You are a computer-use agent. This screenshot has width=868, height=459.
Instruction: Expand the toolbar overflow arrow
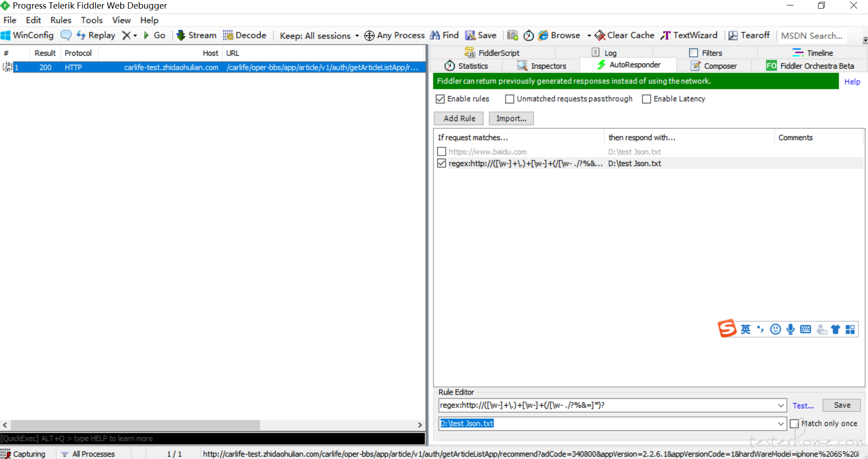865,40
